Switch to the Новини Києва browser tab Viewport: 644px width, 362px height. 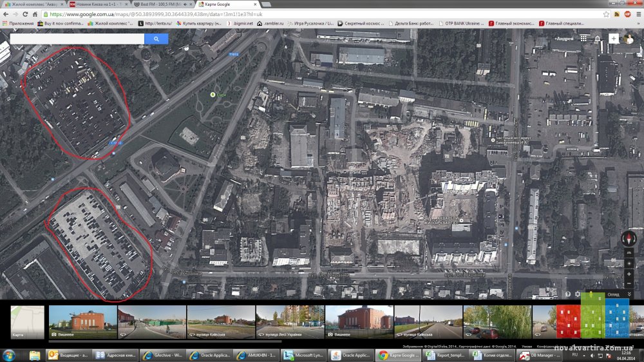click(x=99, y=4)
